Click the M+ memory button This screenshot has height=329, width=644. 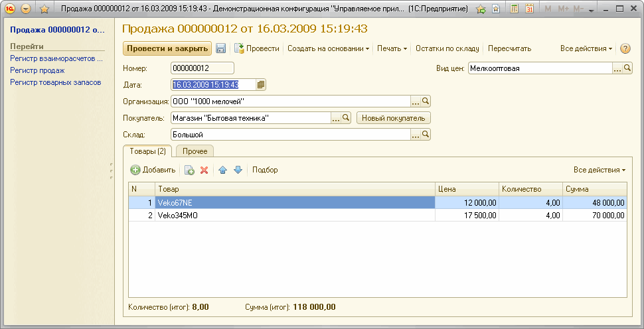[x=564, y=9]
